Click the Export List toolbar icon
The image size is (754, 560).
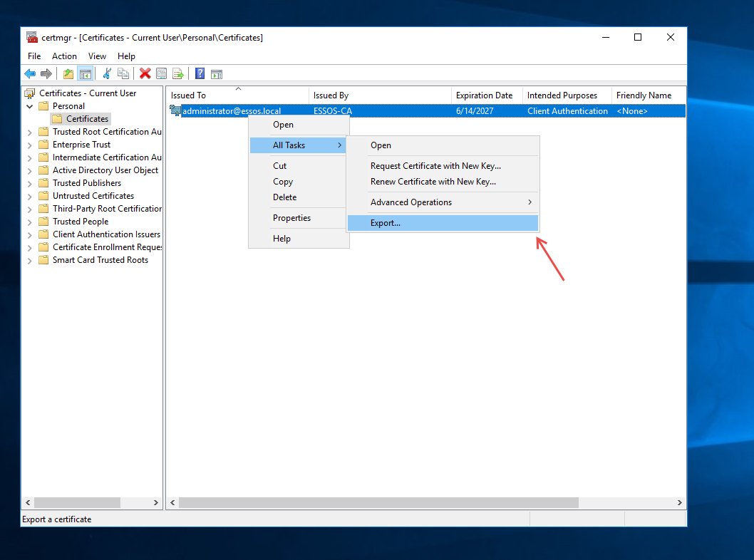coord(178,74)
